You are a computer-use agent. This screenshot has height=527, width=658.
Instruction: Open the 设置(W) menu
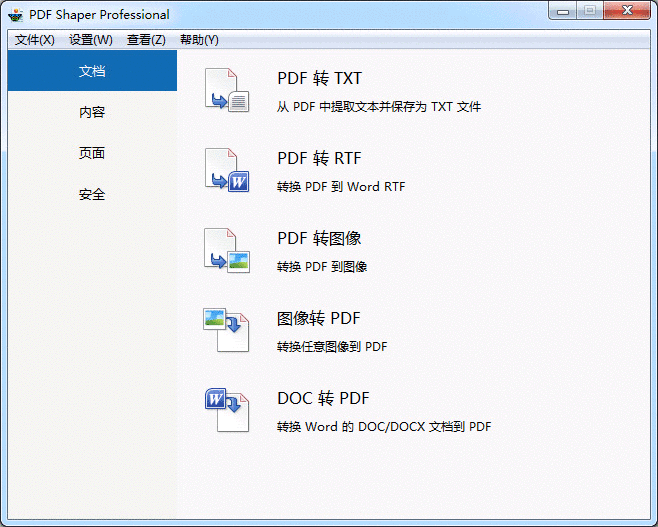coord(91,40)
